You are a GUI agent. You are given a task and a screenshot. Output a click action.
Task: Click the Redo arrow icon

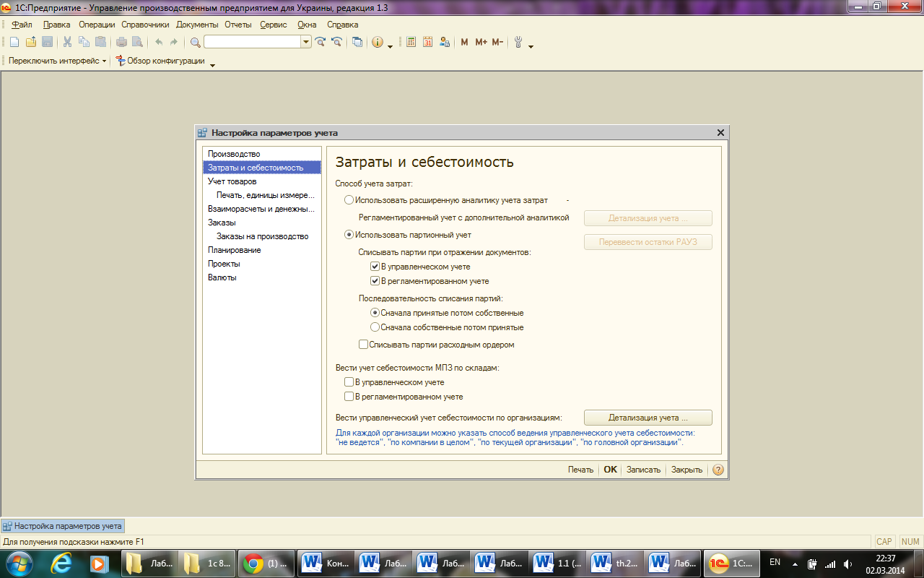(174, 42)
